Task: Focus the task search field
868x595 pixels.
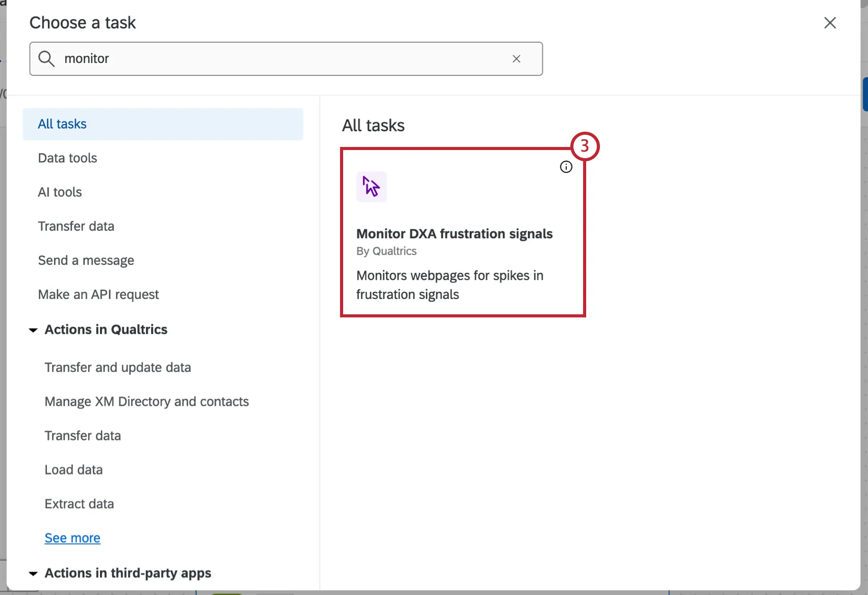Action: (286, 59)
